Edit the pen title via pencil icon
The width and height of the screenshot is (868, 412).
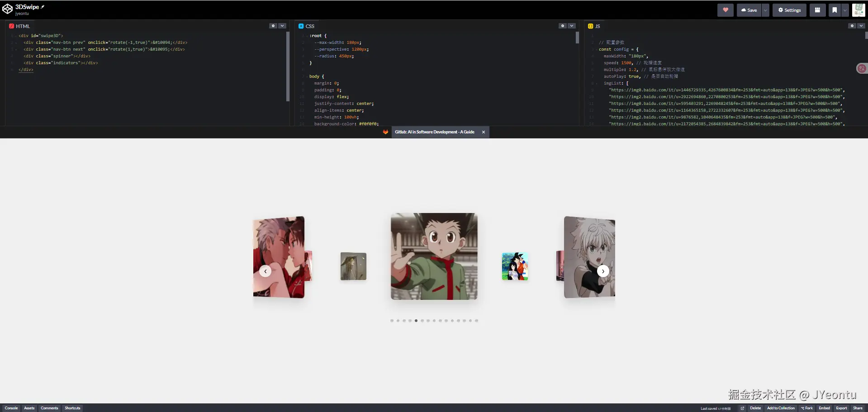tap(43, 7)
